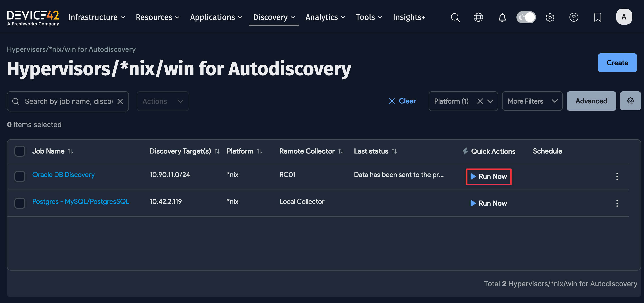Open the global search magnifier icon
The image size is (644, 303).
coord(455,17)
